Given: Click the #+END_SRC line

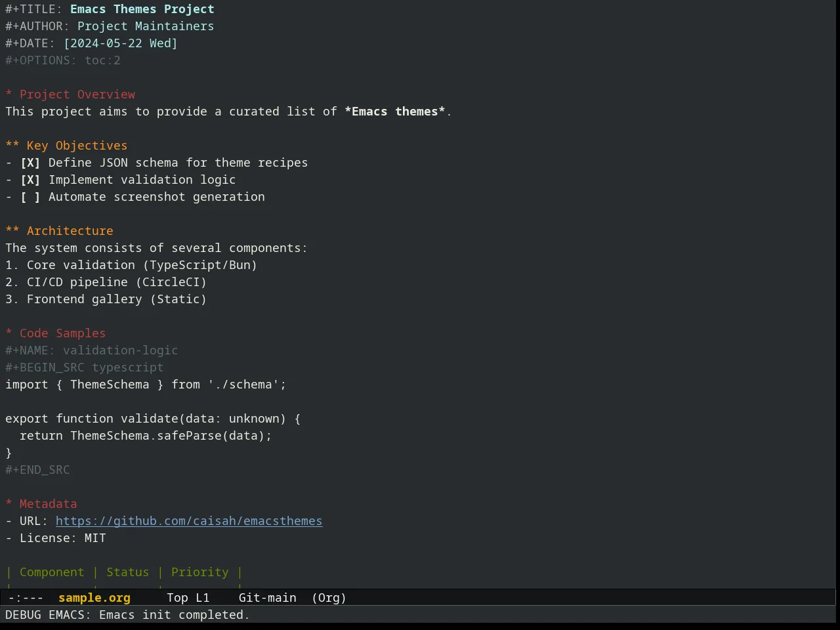Looking at the screenshot, I should [37, 470].
